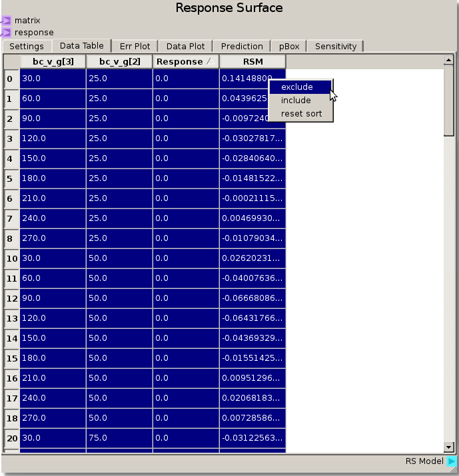Switch to the Data Plot tab

pyautogui.click(x=185, y=46)
